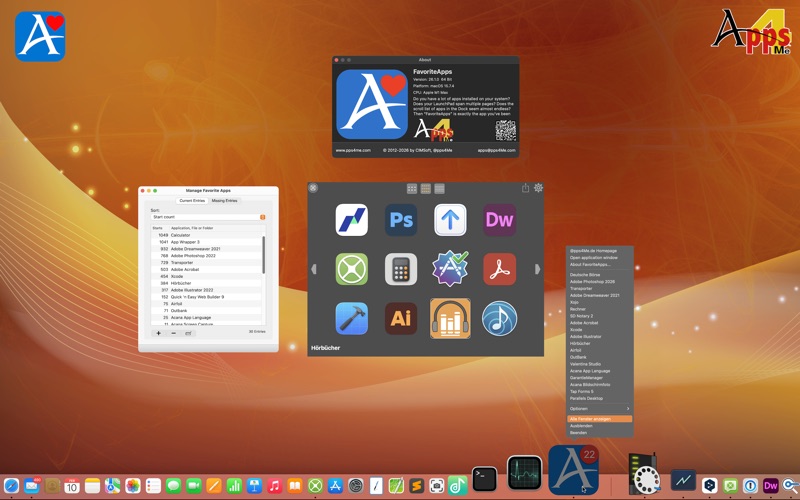The height and width of the screenshot is (500, 800).
Task: Choose Alle Fenster anzeigen menu entry
Action: [600, 419]
